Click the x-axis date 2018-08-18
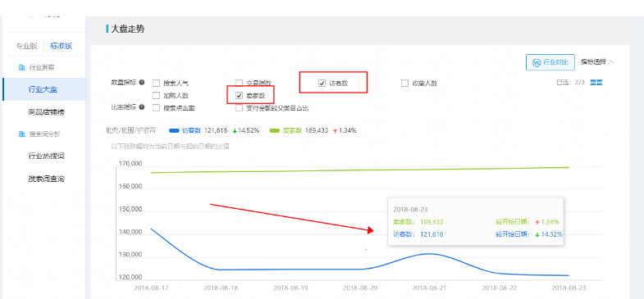This screenshot has height=299, width=644. pyautogui.click(x=221, y=288)
